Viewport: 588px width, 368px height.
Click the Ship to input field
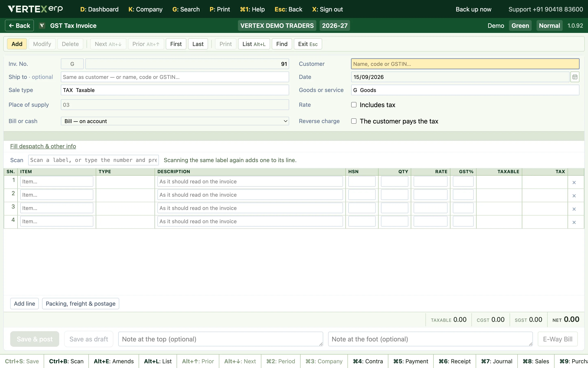click(175, 77)
